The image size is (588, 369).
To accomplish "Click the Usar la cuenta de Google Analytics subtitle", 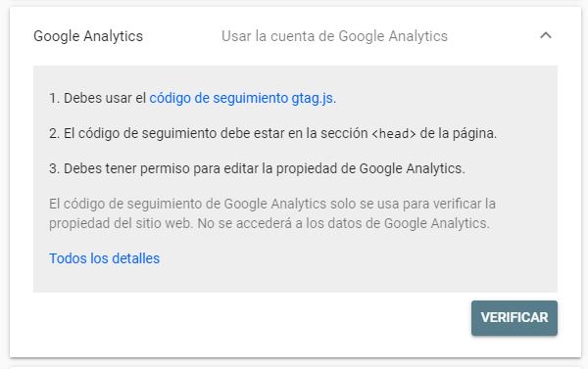I will [334, 36].
